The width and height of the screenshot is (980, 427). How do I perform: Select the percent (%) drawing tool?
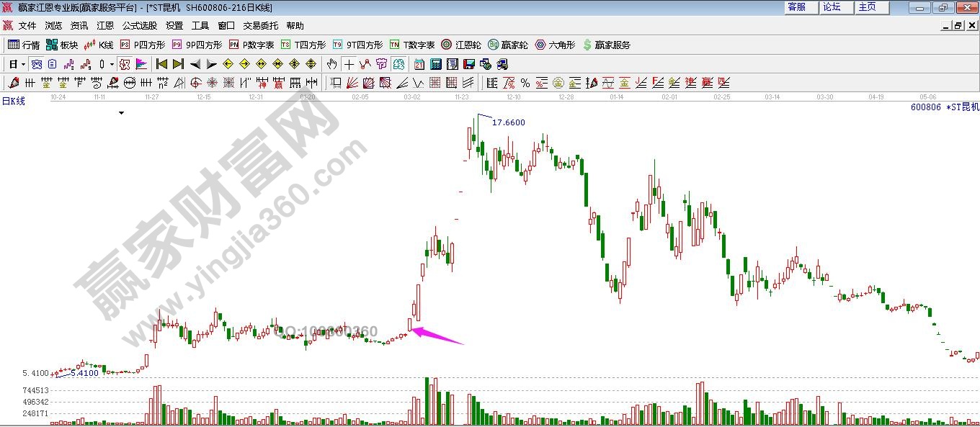[525, 83]
